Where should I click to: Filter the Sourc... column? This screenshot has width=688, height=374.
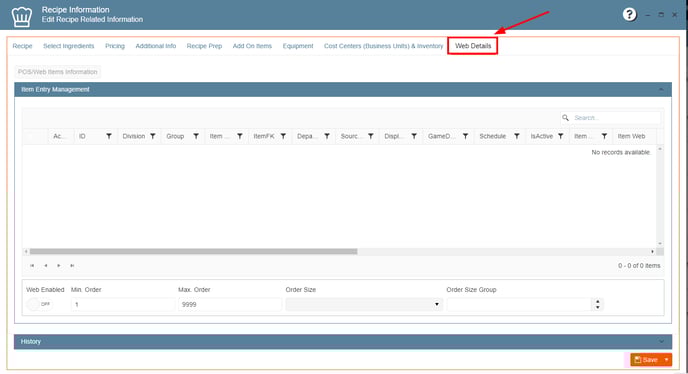(371, 136)
